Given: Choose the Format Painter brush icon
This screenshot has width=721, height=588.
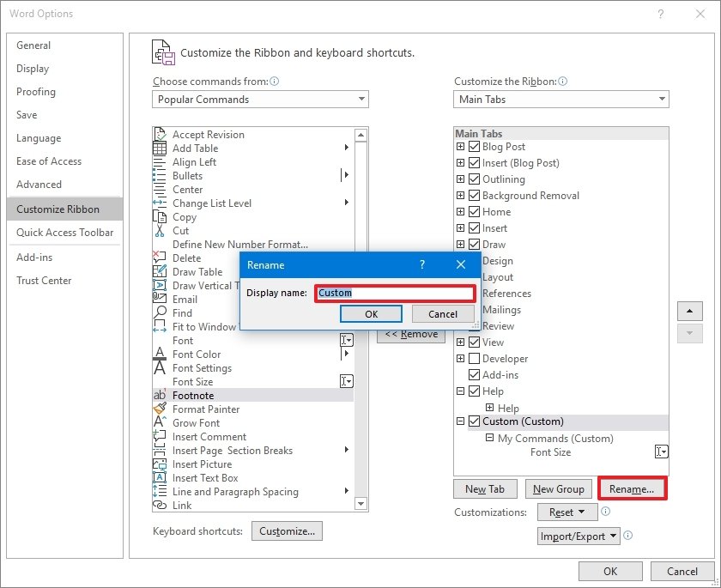Looking at the screenshot, I should (x=160, y=409).
